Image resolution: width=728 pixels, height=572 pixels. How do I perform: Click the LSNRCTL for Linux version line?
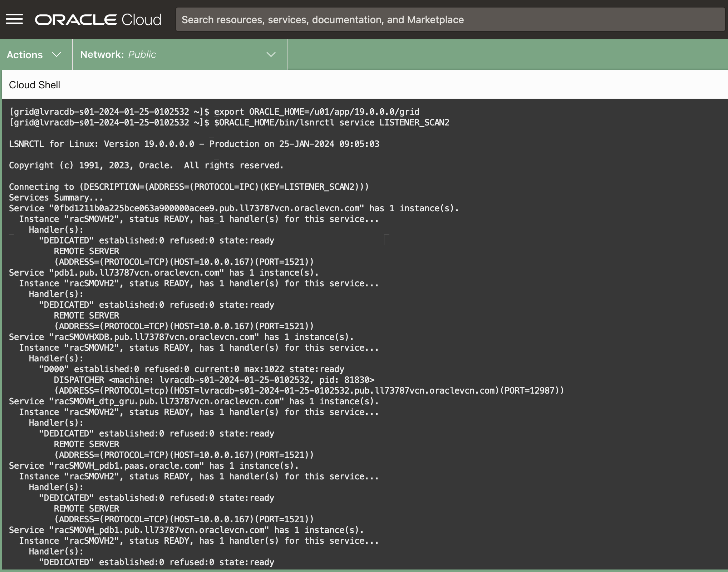[x=194, y=144]
